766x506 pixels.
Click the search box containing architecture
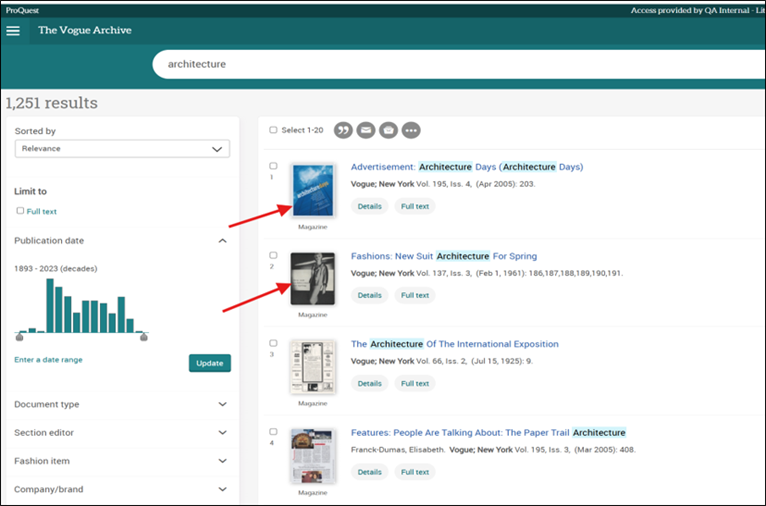coord(450,64)
